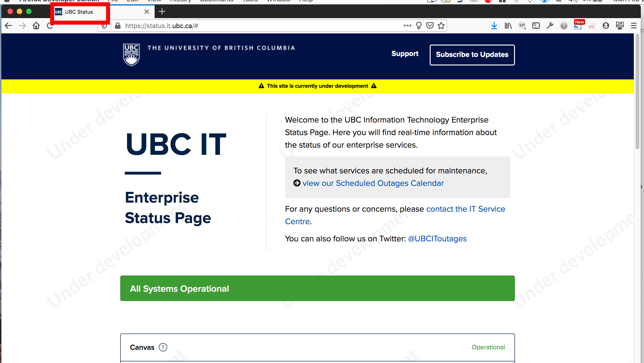This screenshot has width=644, height=363.
Task: Click the UBC crest logo
Action: coord(131,55)
